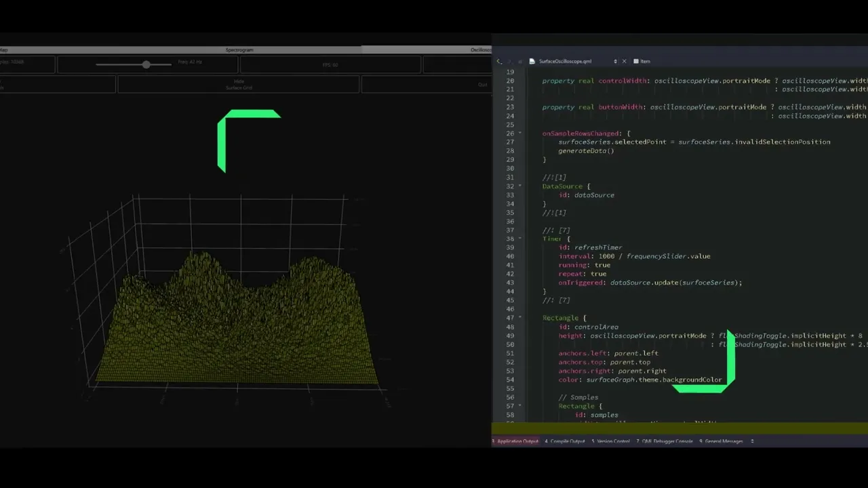The height and width of the screenshot is (488, 868).
Task: Click 'id: dataSource' on line 33
Action: pyautogui.click(x=587, y=195)
